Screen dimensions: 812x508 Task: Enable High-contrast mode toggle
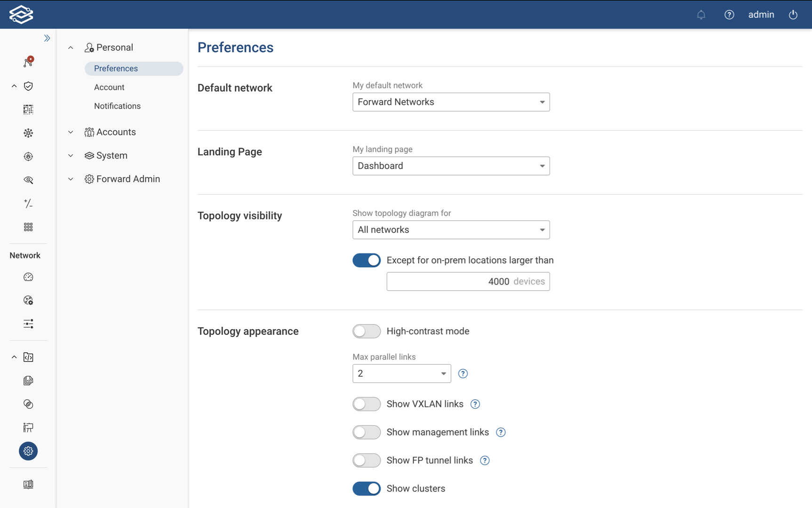tap(366, 331)
